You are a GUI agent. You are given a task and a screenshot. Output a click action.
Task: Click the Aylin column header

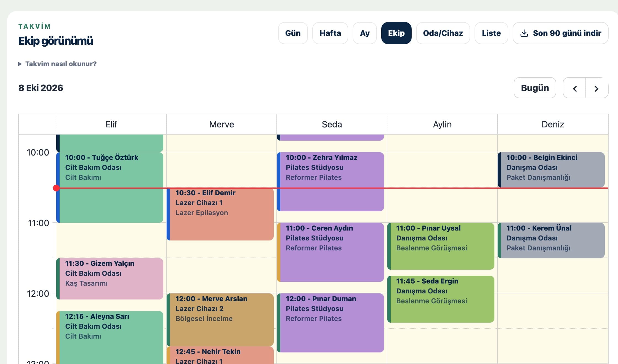pos(442,124)
